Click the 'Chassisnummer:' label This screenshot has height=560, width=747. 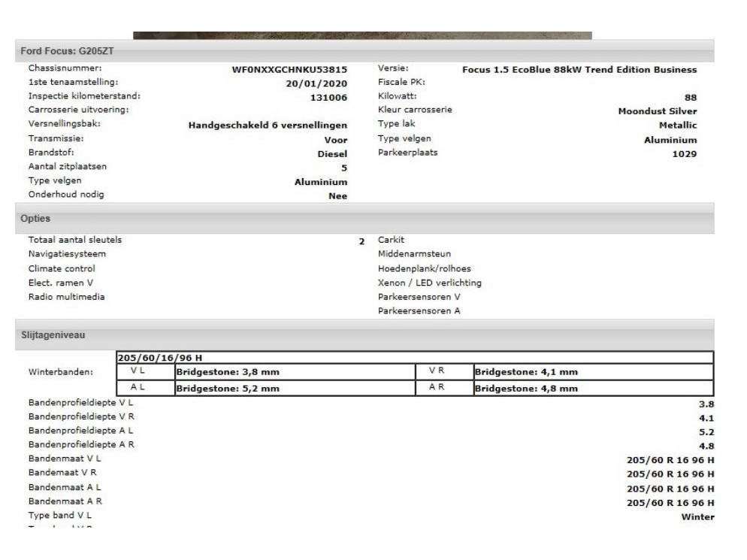click(65, 68)
